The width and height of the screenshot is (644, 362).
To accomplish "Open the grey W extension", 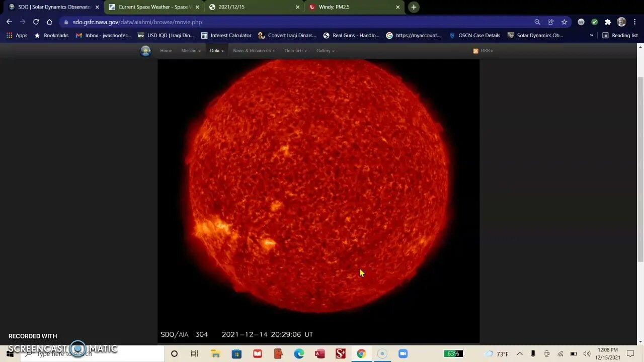I will [581, 22].
